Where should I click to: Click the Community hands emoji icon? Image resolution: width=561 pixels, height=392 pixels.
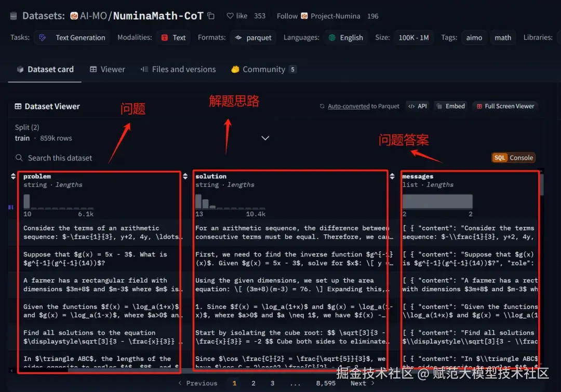(235, 70)
